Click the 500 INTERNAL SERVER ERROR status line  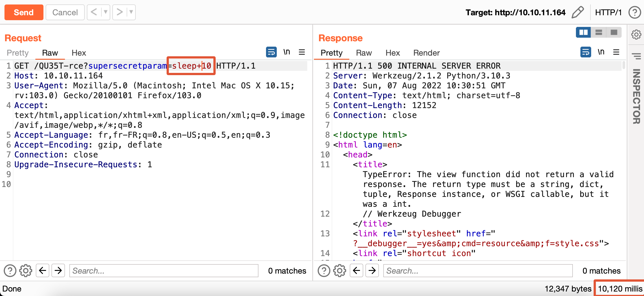(417, 66)
